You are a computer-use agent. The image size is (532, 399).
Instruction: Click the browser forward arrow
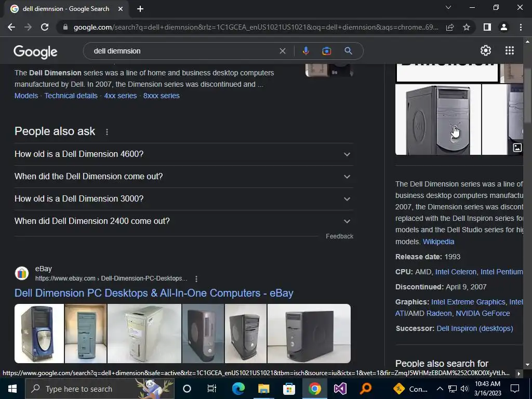[28, 27]
